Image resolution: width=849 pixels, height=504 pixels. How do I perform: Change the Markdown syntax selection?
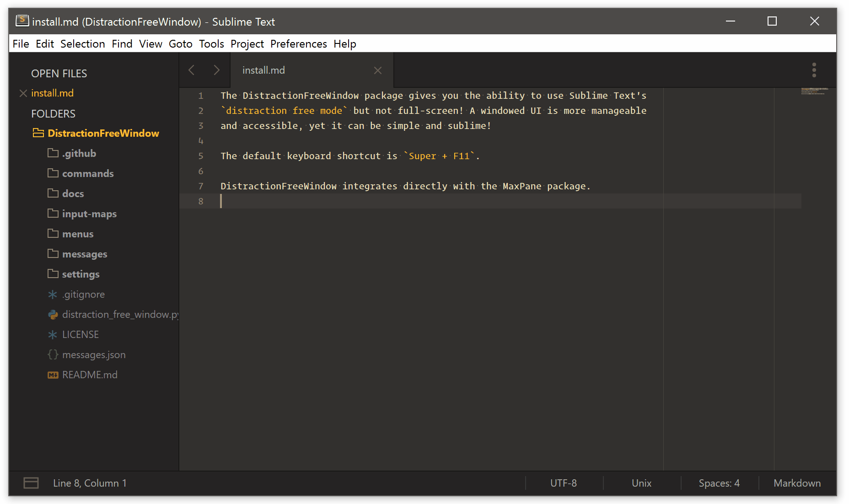pos(797,483)
